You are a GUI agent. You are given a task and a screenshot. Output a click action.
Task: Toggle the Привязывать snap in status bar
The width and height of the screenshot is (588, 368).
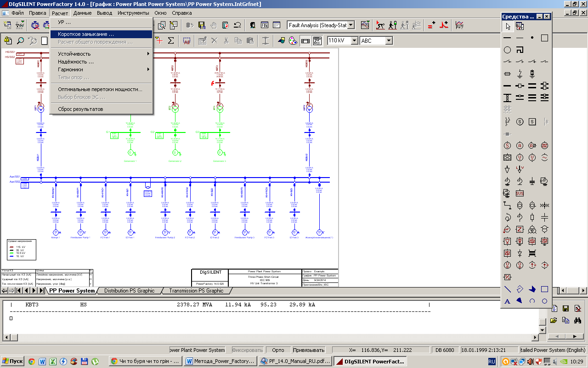click(x=309, y=350)
